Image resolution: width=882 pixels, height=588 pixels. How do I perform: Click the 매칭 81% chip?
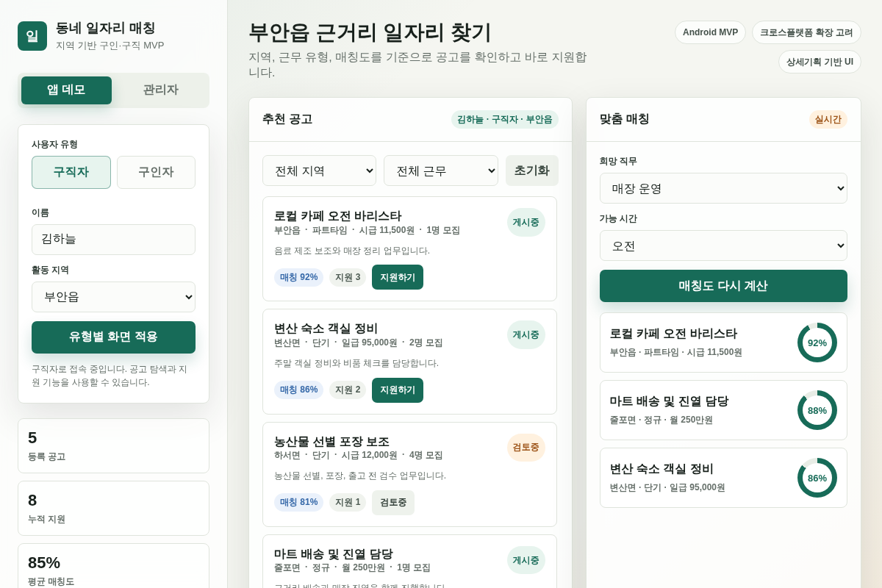pos(299,503)
